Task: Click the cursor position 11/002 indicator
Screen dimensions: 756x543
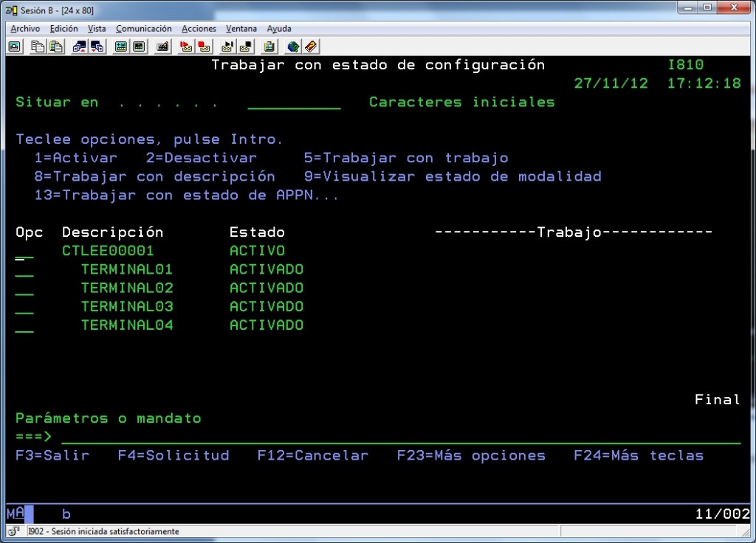Action: pyautogui.click(x=722, y=514)
